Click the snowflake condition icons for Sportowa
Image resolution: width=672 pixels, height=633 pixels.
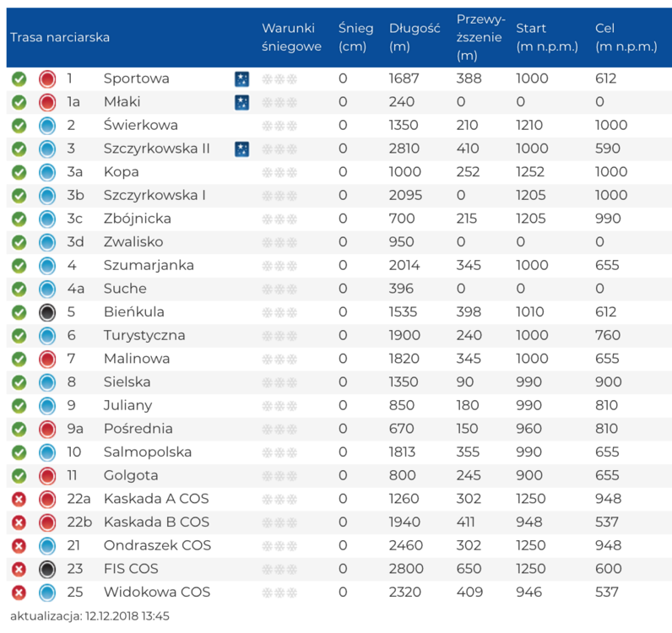pyautogui.click(x=279, y=79)
